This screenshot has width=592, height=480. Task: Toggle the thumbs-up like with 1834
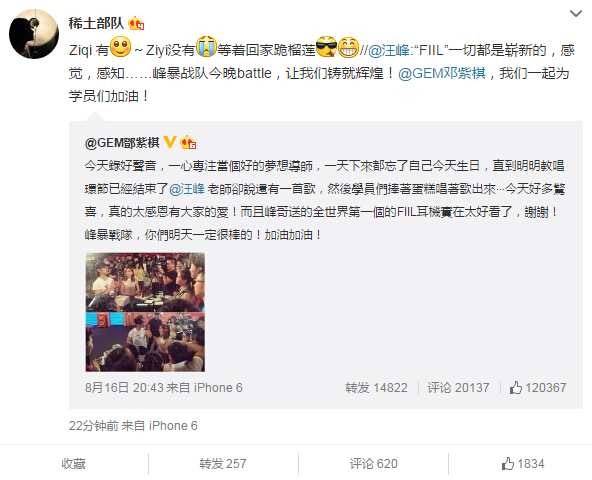[523, 464]
